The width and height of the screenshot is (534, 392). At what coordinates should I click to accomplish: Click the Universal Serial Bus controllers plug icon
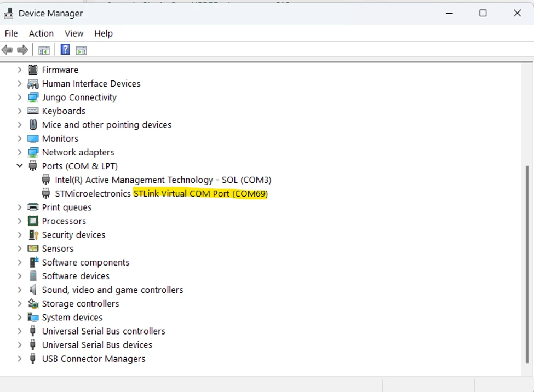(33, 331)
